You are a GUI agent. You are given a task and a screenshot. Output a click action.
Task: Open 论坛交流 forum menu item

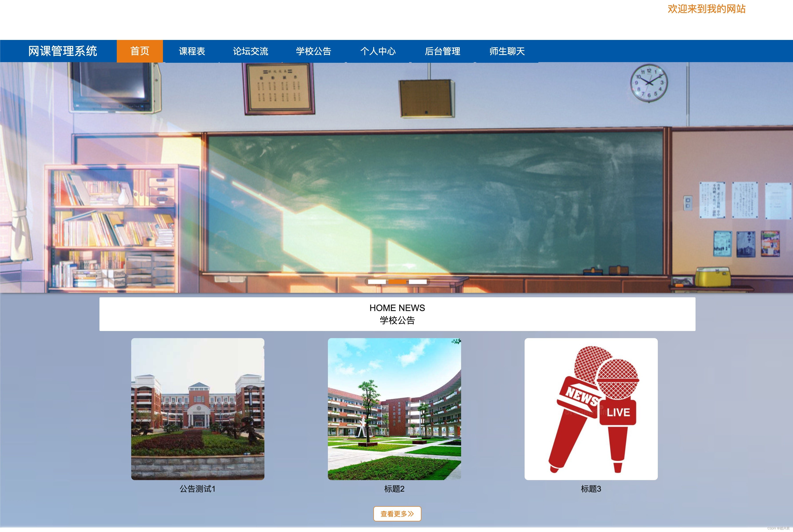tap(250, 51)
